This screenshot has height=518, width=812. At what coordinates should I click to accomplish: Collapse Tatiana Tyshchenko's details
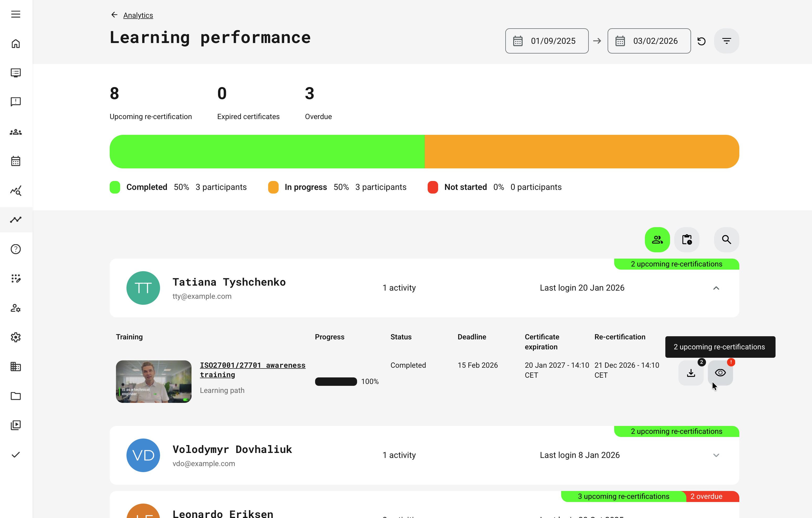pos(716,288)
